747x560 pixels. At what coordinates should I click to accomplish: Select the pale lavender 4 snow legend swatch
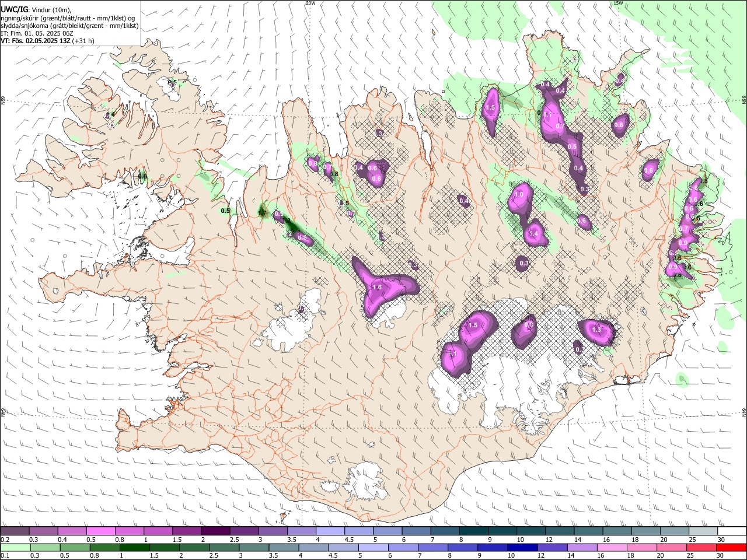pos(330,531)
